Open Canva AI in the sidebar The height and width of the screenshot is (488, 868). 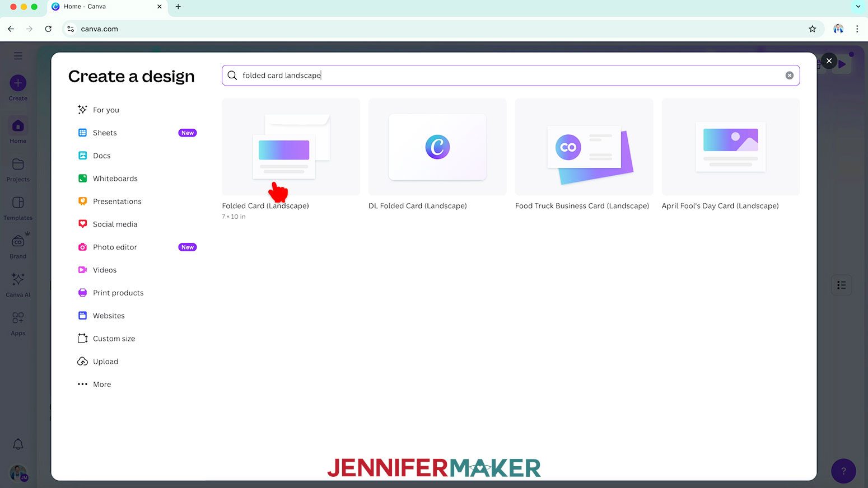point(18,285)
